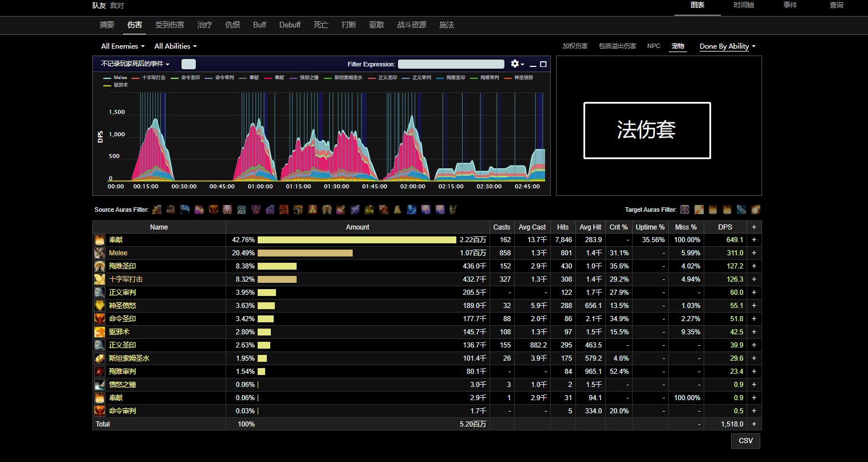Click the 神圣愤怒 legend color line

pos(508,78)
